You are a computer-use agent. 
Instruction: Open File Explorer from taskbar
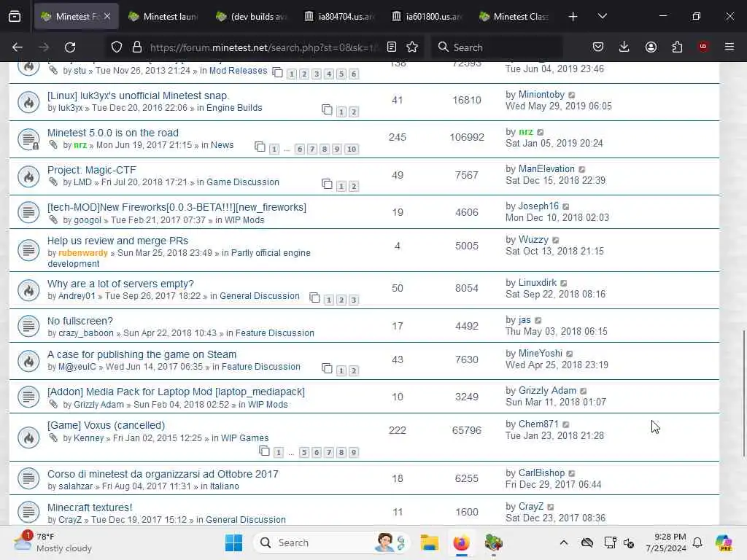point(429,542)
